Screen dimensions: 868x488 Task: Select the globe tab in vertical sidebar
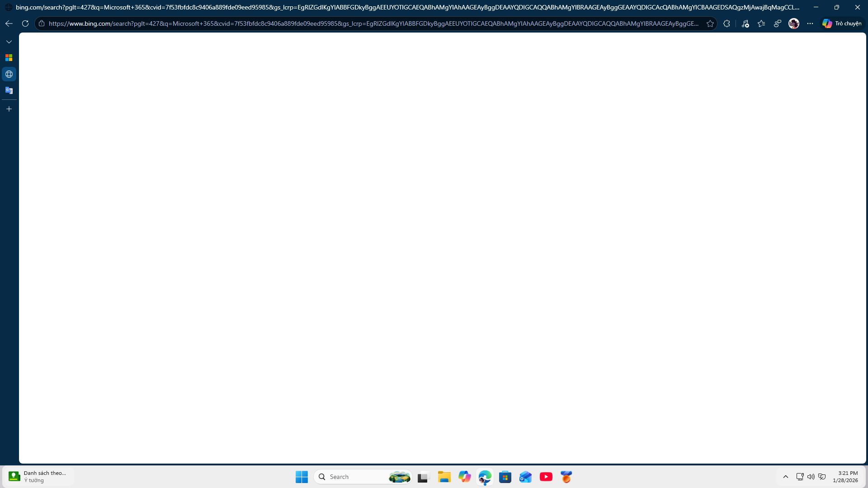coord(9,74)
